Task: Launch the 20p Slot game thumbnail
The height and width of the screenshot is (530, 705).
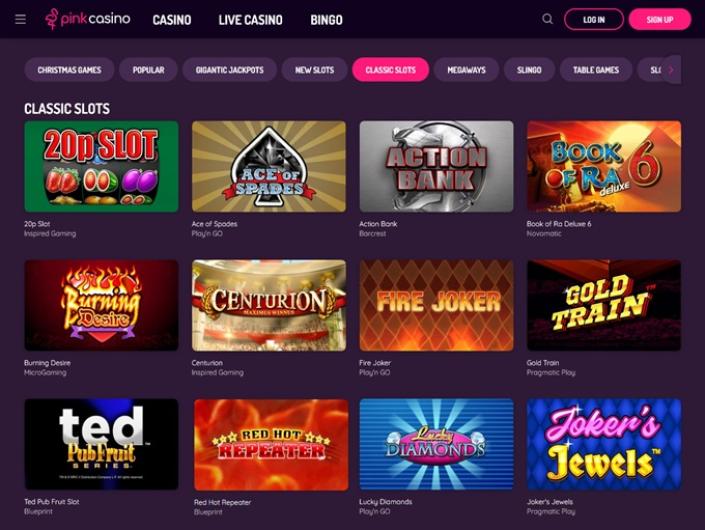Action: pyautogui.click(x=101, y=166)
